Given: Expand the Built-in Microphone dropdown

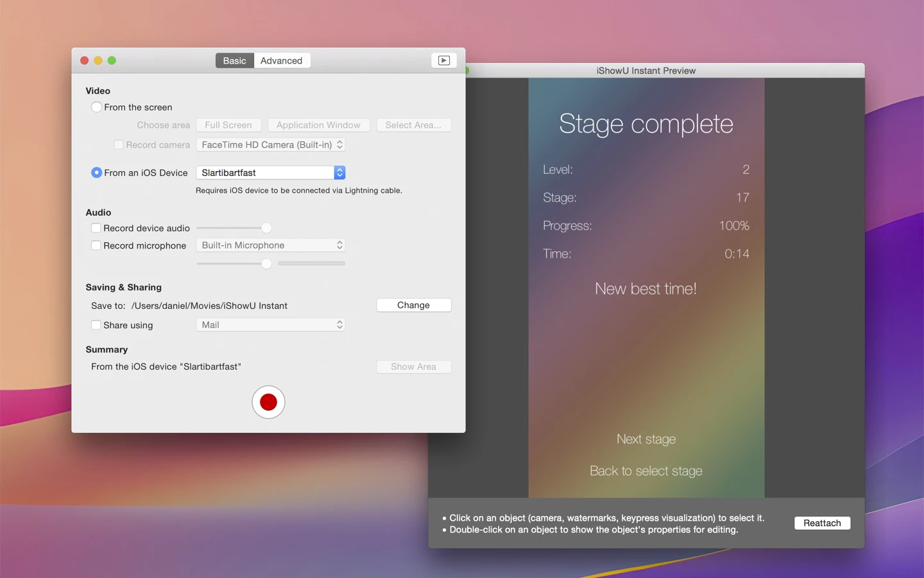Looking at the screenshot, I should coord(270,245).
